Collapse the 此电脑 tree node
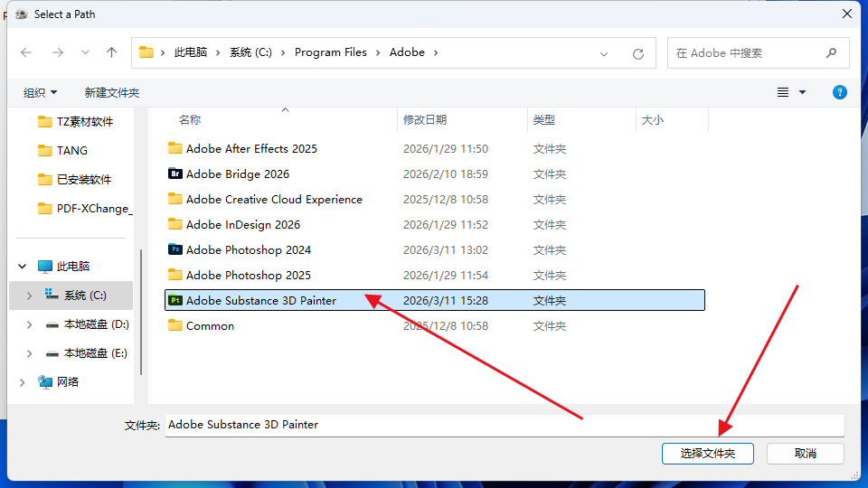Screen dimensions: 868x488 pos(22,266)
